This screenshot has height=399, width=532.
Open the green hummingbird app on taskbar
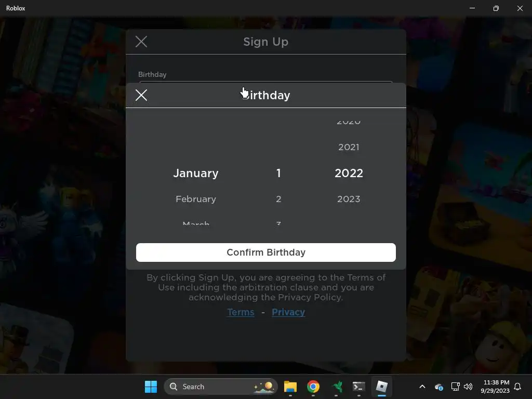pyautogui.click(x=337, y=387)
